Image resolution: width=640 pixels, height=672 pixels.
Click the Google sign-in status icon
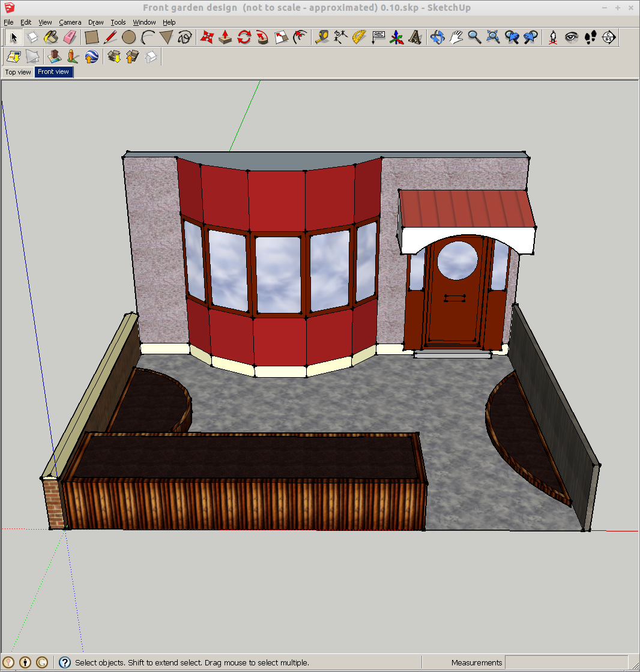point(42,662)
